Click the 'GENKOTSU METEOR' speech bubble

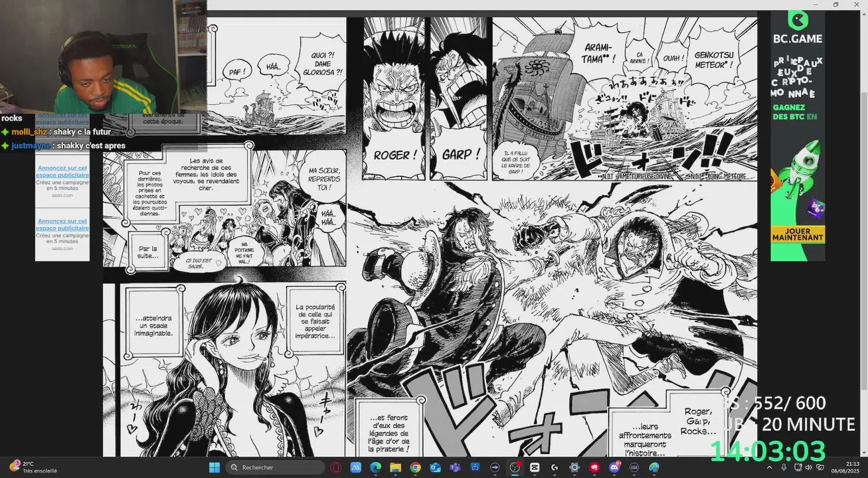tap(715, 60)
